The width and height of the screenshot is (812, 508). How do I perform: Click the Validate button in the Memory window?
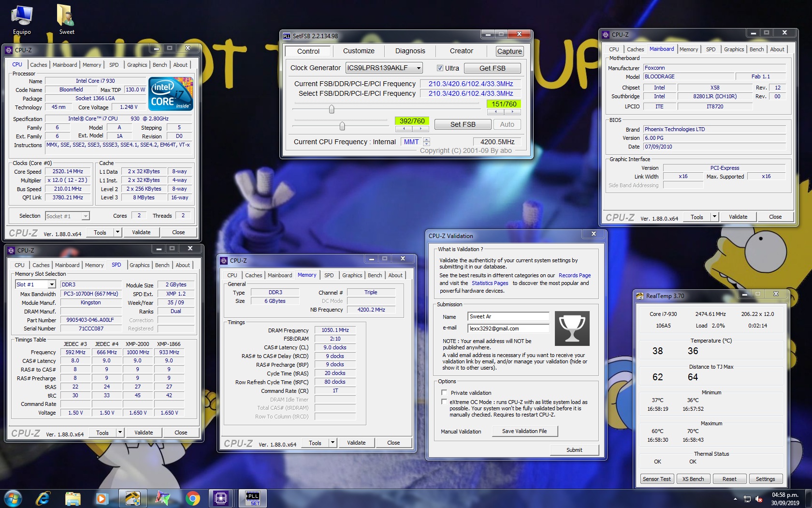(356, 443)
